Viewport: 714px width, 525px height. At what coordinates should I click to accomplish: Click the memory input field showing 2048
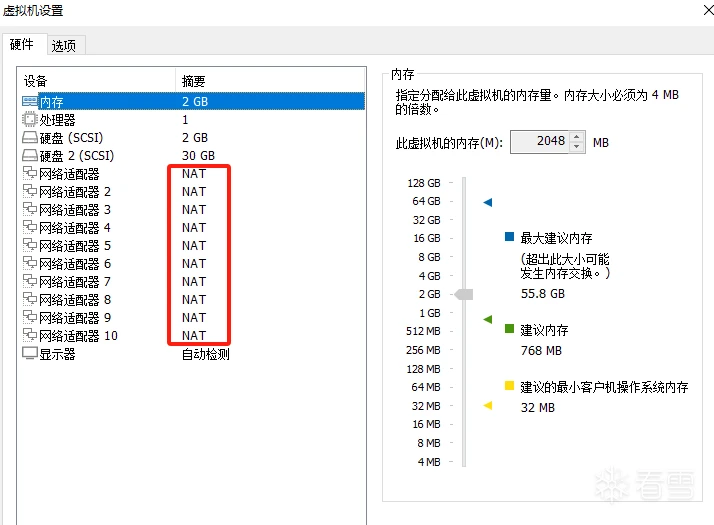pos(540,142)
